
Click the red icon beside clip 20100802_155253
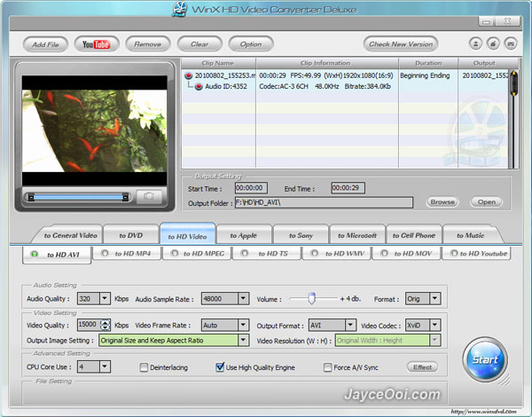coord(189,75)
